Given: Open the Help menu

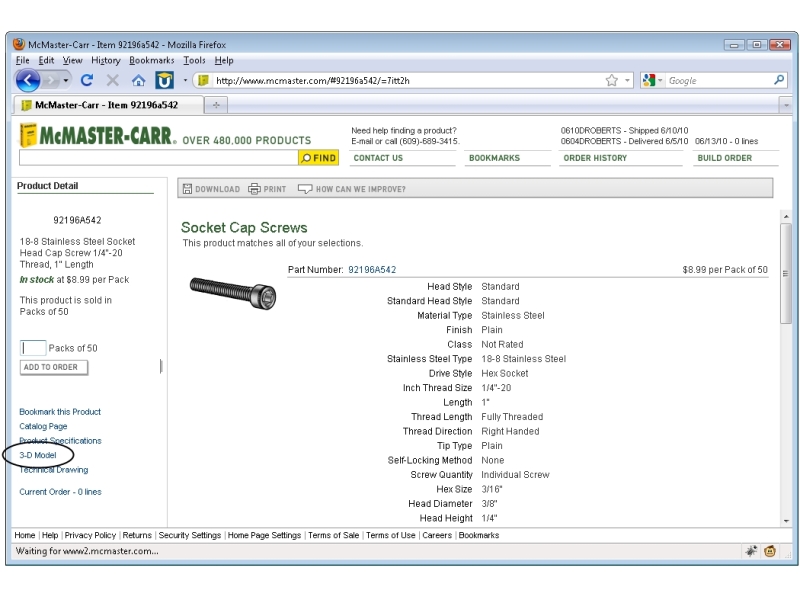Looking at the screenshot, I should tap(223, 60).
